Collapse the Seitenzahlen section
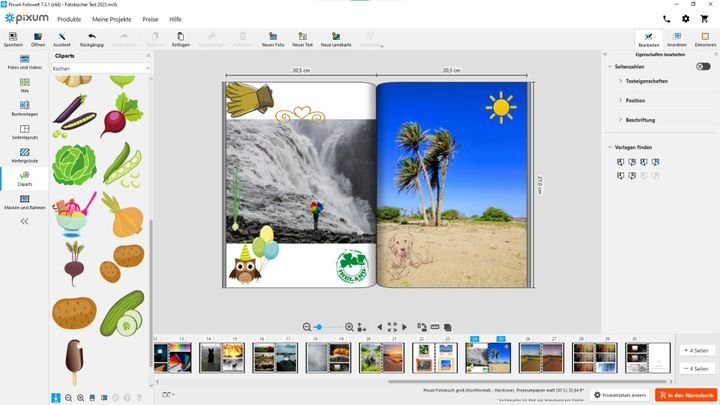 [610, 67]
